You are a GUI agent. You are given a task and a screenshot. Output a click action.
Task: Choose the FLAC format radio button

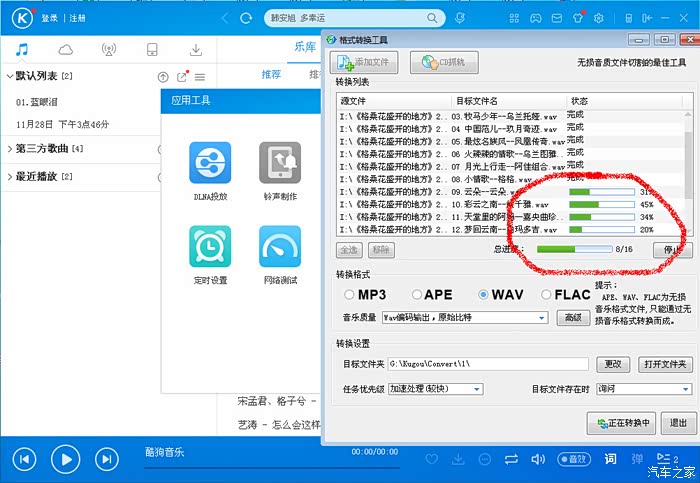[x=546, y=295]
